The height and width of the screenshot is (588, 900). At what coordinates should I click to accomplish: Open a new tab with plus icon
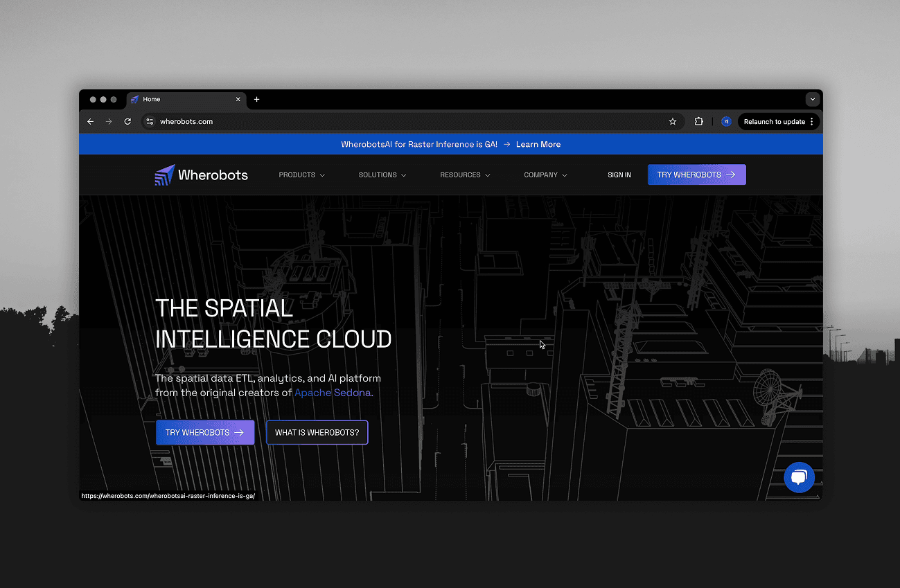256,99
